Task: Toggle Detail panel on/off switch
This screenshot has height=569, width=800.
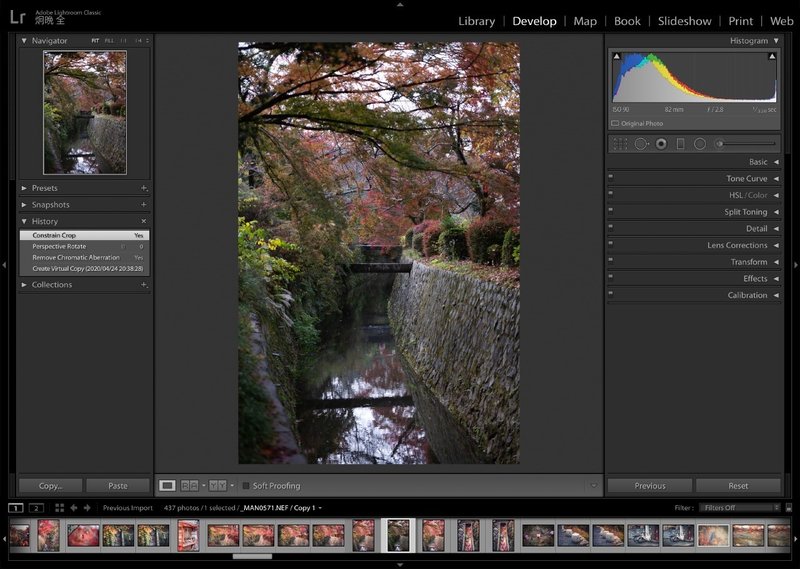Action: [611, 227]
